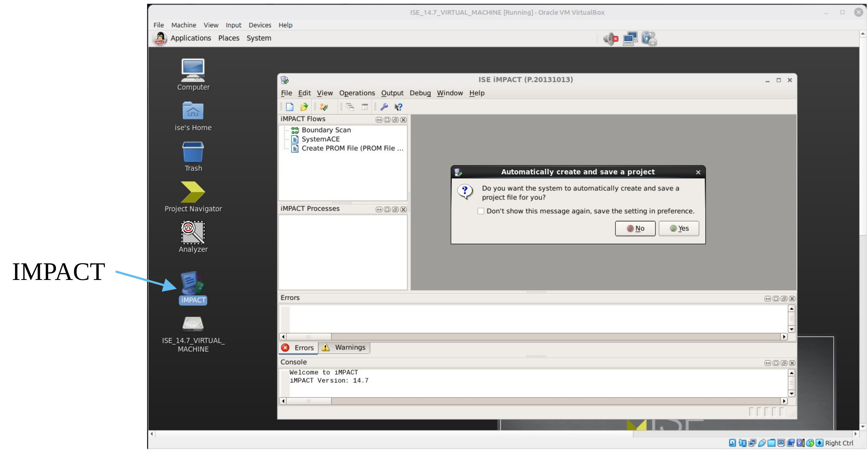Enable "Don't show this message again" checkbox
868x450 pixels.
481,211
